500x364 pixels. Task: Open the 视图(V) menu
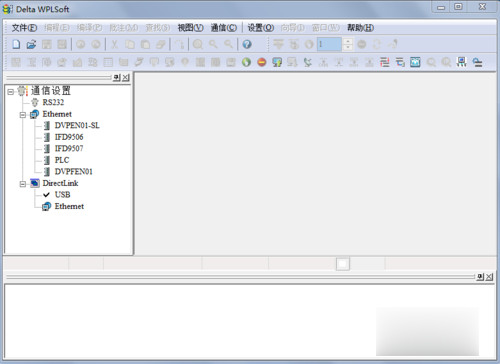pyautogui.click(x=190, y=28)
